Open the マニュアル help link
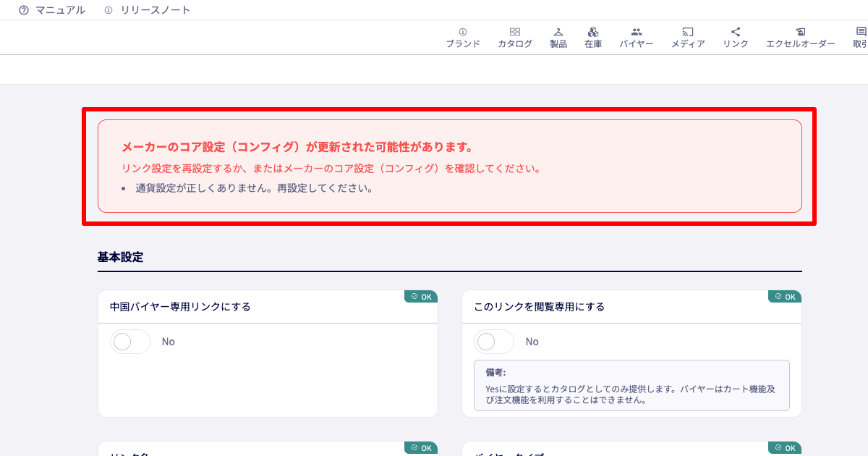Screen dimensions: 868x456 coord(60,10)
